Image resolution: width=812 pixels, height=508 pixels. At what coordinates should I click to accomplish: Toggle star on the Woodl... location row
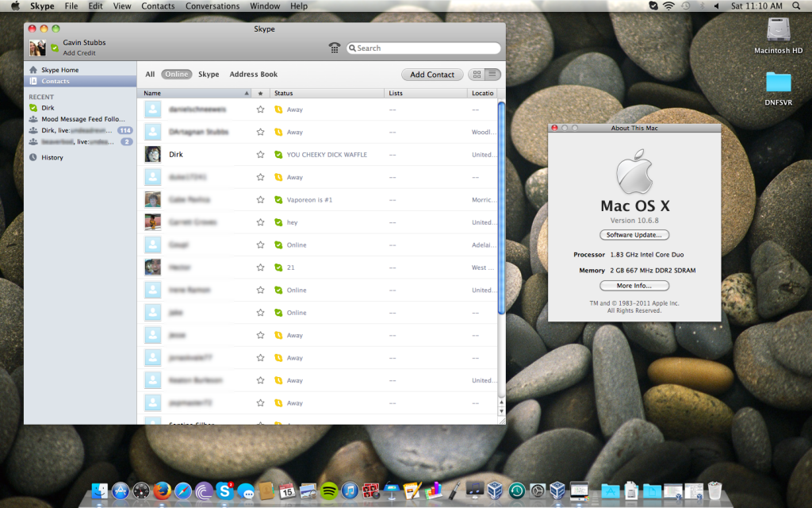pos(260,133)
